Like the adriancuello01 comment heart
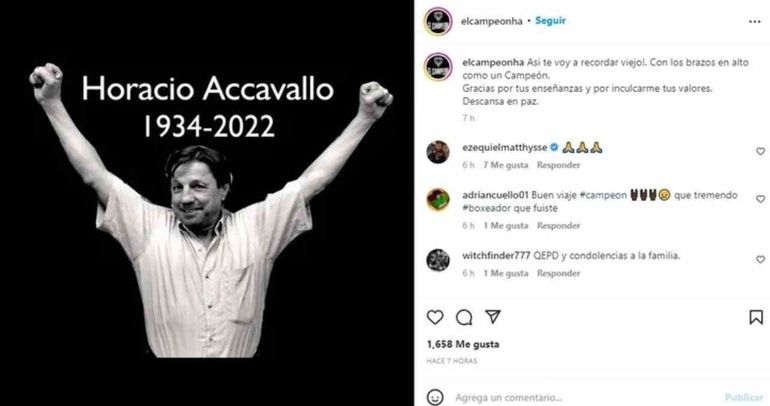 [x=760, y=199]
